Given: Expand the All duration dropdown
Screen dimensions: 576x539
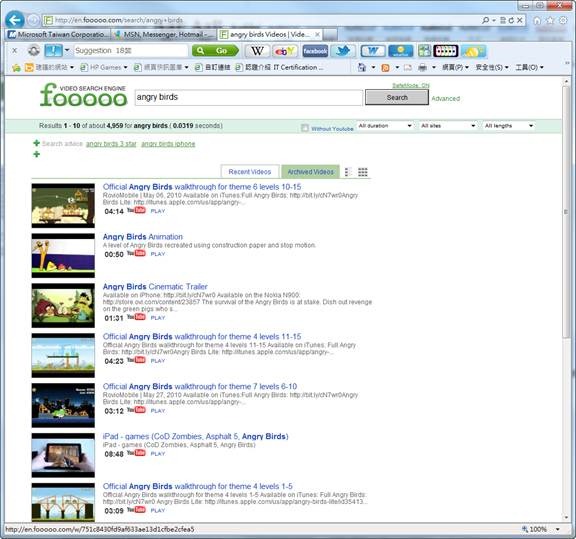Looking at the screenshot, I should point(385,126).
